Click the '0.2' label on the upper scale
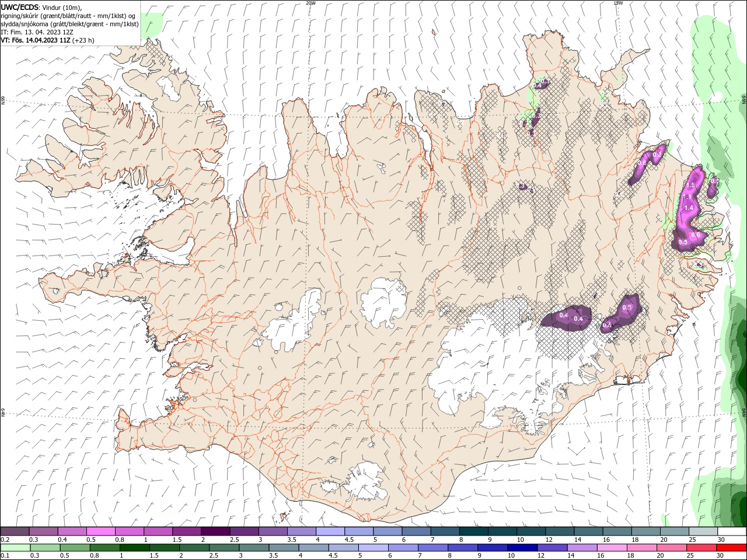747x560 pixels. 5,540
